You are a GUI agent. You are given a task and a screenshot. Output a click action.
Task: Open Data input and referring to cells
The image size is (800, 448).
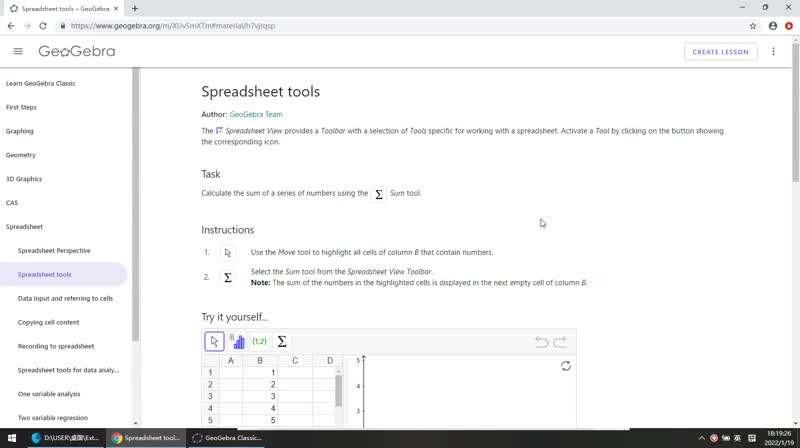[65, 298]
